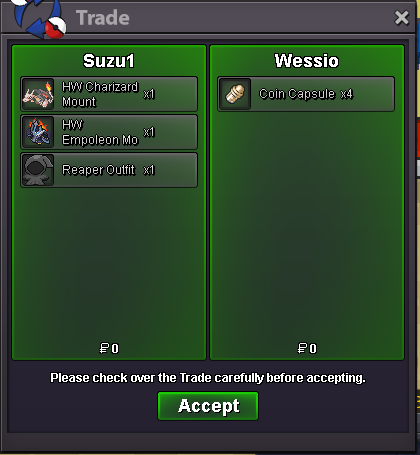Click the Suzu1 player name header
The image size is (420, 455).
pos(109,61)
